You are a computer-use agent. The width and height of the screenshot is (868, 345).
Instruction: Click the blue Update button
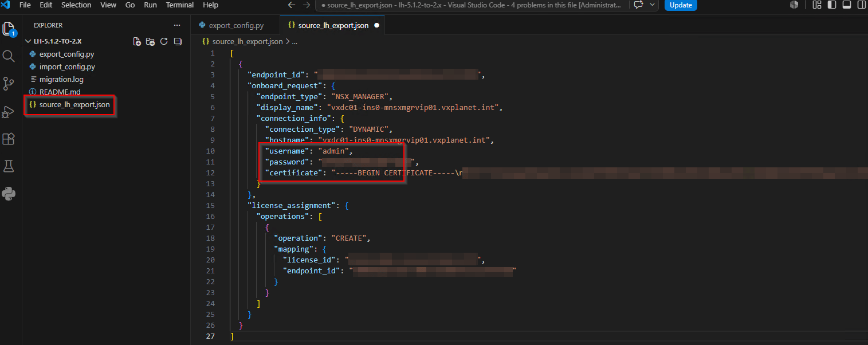[x=681, y=5]
